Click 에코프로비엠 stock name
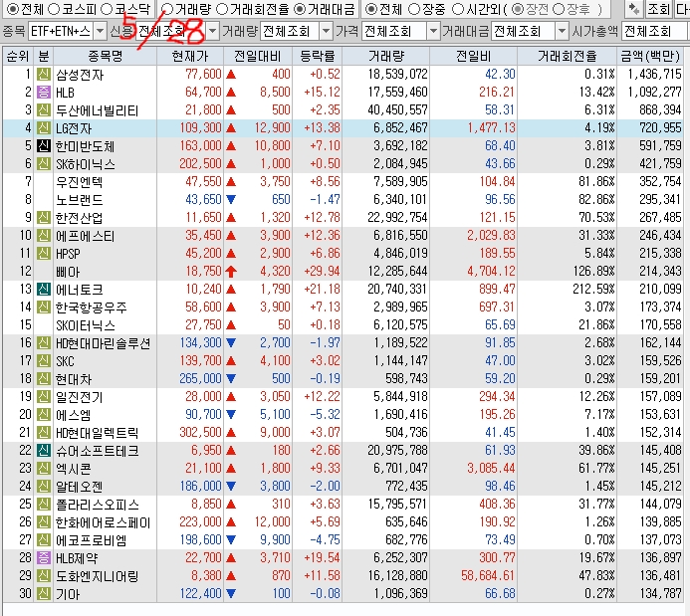Viewport: 690px width, 616px height. tap(91, 540)
